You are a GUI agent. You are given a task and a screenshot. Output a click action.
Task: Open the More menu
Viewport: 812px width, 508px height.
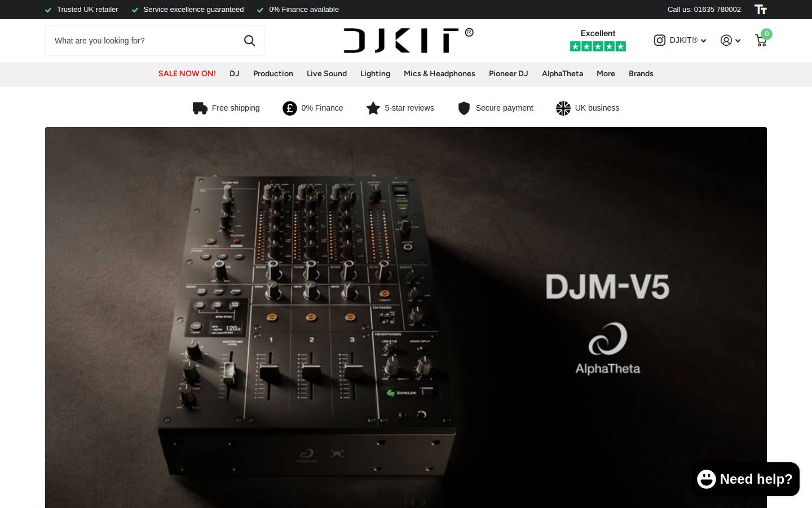click(606, 73)
